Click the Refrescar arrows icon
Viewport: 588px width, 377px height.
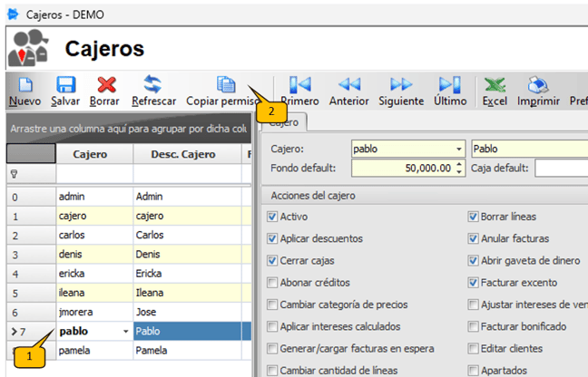[x=152, y=84]
